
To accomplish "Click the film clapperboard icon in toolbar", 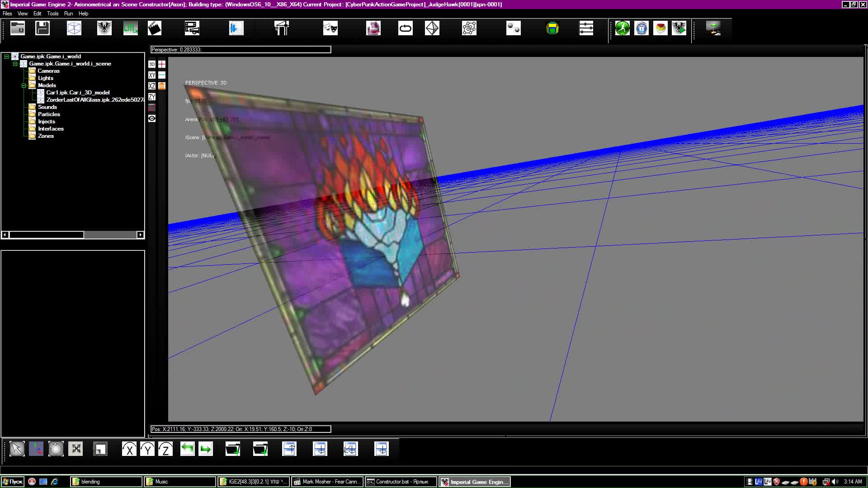I will [x=154, y=28].
